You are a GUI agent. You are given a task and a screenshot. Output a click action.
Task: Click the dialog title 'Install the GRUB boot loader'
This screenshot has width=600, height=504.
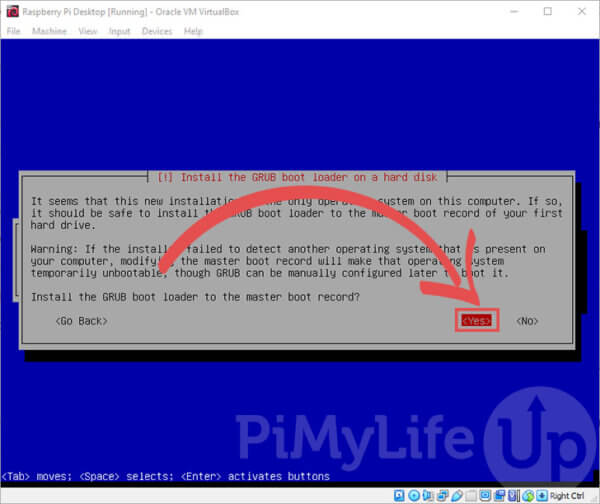(297, 178)
